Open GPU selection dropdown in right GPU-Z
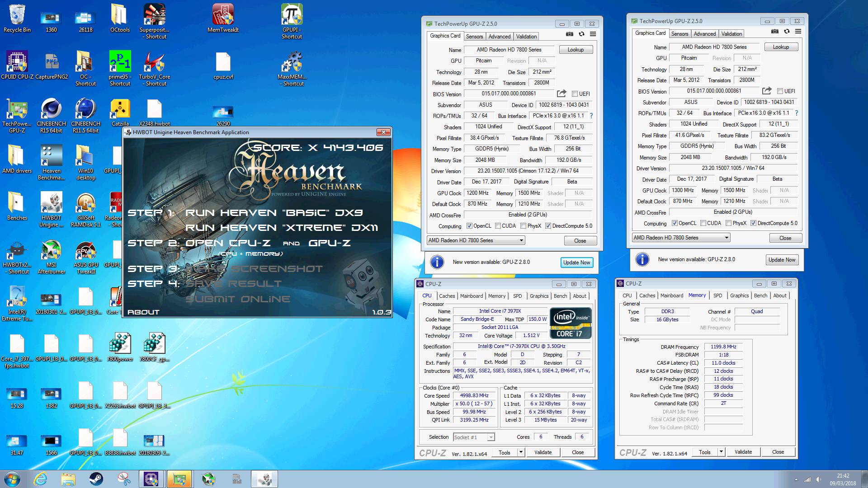Viewport: 868px width, 488px height. (681, 238)
